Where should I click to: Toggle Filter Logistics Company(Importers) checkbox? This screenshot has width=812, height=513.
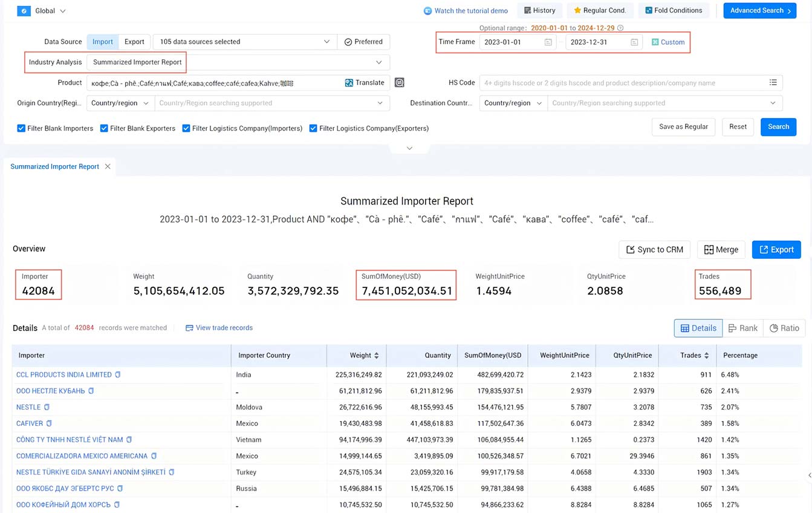186,128
